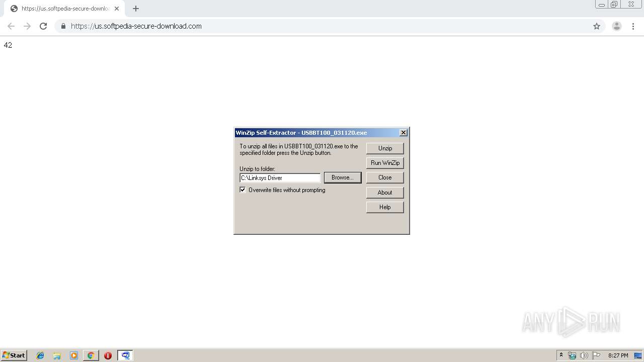644x362 pixels.
Task: Open the volume speaker tray icon
Action: coord(584,355)
